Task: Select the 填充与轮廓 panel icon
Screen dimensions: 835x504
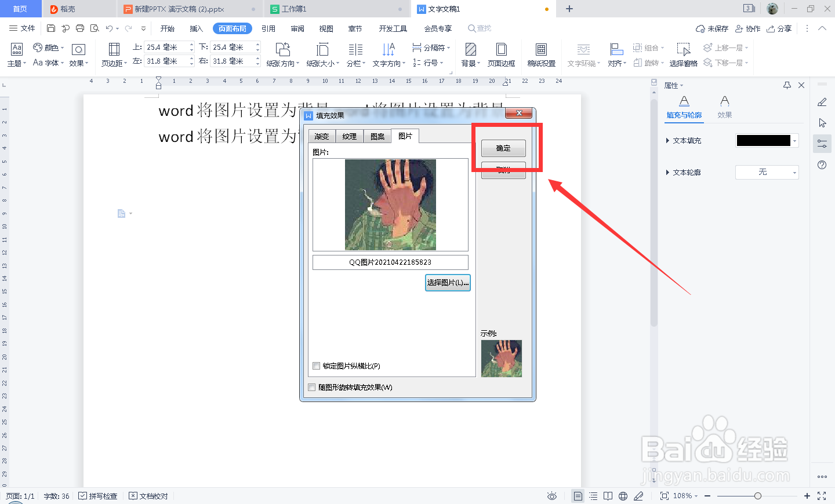Action: click(684, 107)
